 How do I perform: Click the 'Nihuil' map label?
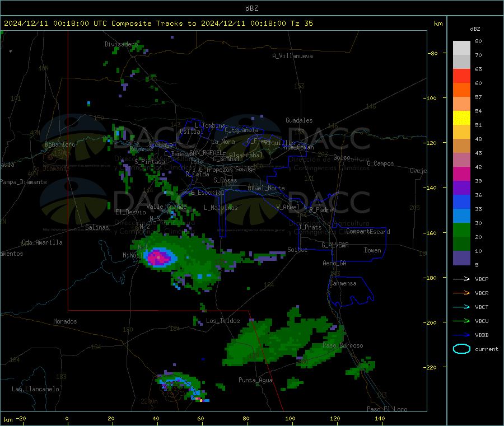133,255
